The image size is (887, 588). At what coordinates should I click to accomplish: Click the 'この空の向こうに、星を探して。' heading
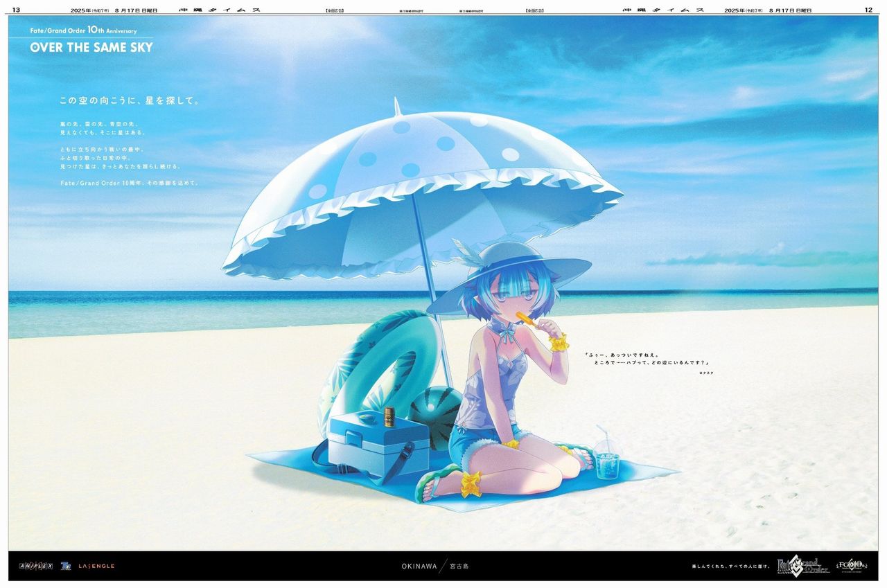click(130, 100)
